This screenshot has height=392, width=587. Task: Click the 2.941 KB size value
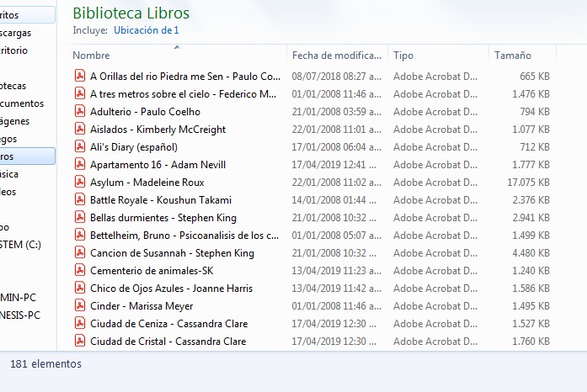click(x=531, y=218)
